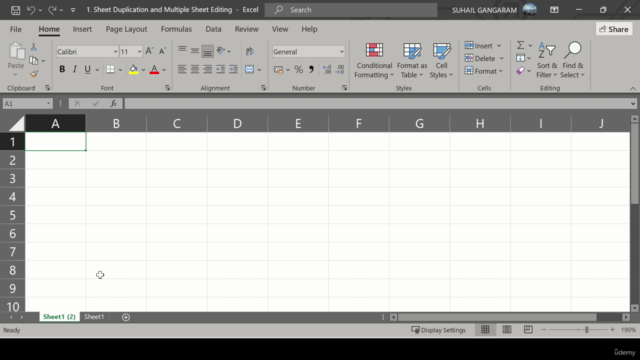Click the Align Right icon
This screenshot has width=640, height=360.
(207, 69)
